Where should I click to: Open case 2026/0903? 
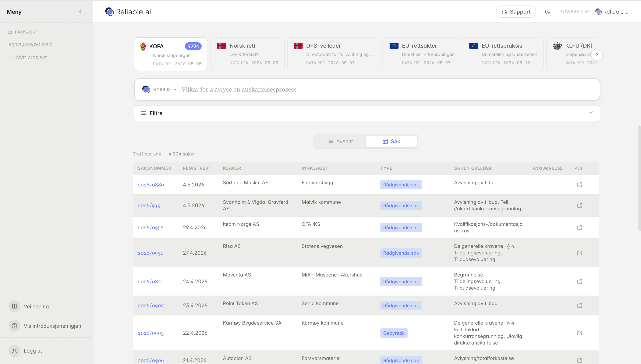point(150,333)
